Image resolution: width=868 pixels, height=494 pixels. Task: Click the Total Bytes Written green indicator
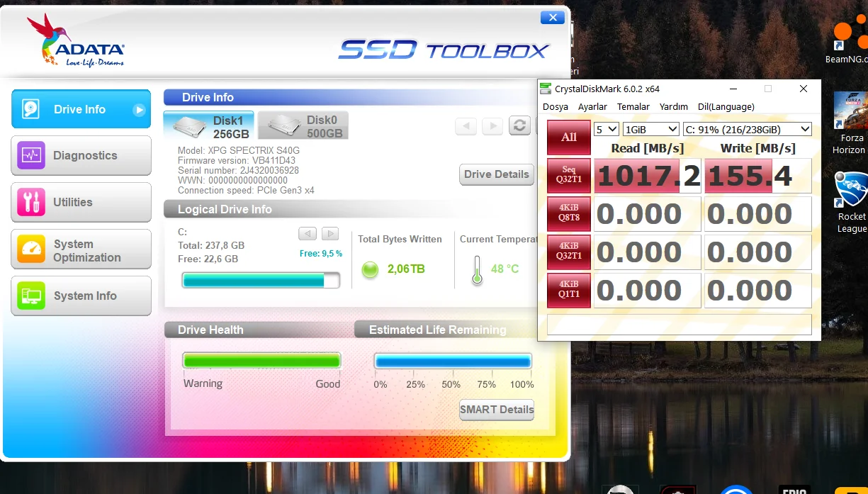(x=370, y=269)
